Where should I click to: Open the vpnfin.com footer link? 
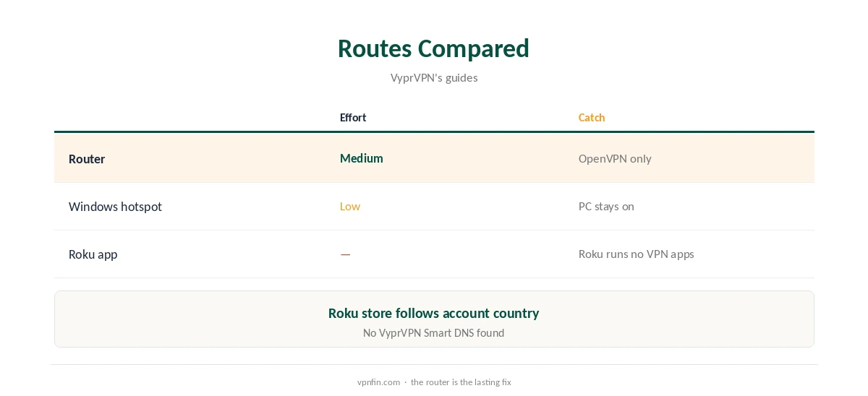378,382
